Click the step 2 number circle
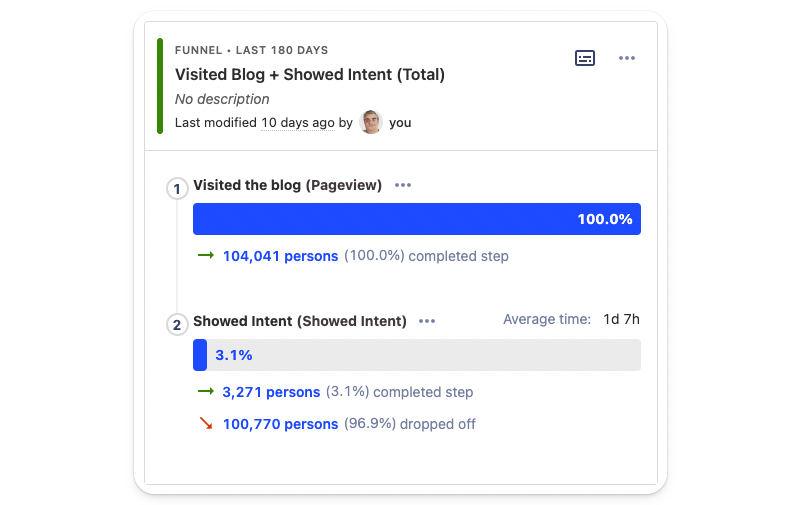800x505 pixels. (x=178, y=324)
